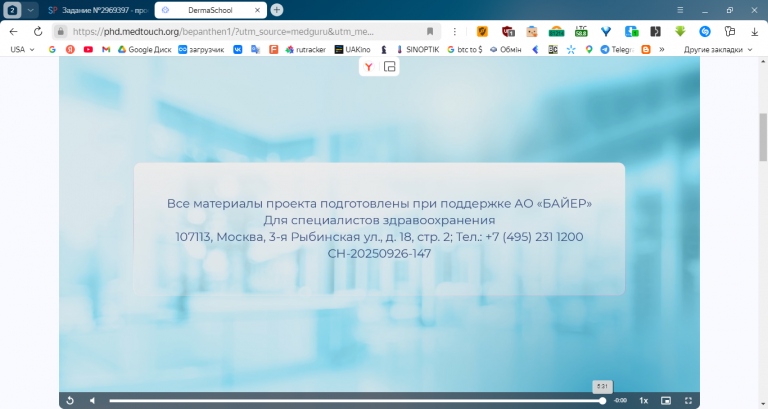Open the browser downloads panel
The height and width of the screenshot is (409, 768).
pyautogui.click(x=754, y=31)
